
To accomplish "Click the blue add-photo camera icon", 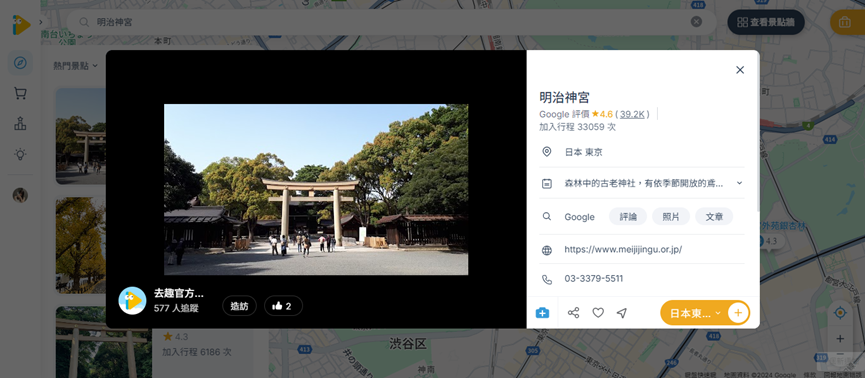I will click(x=542, y=313).
